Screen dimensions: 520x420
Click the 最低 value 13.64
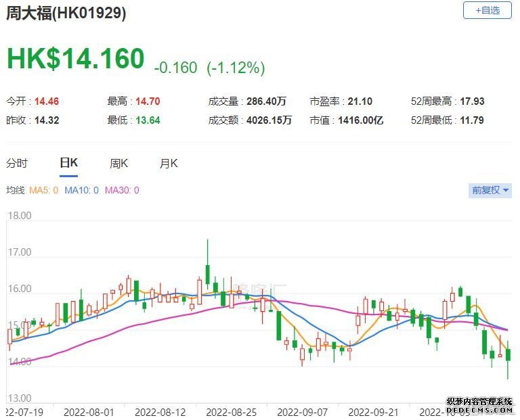click(148, 120)
